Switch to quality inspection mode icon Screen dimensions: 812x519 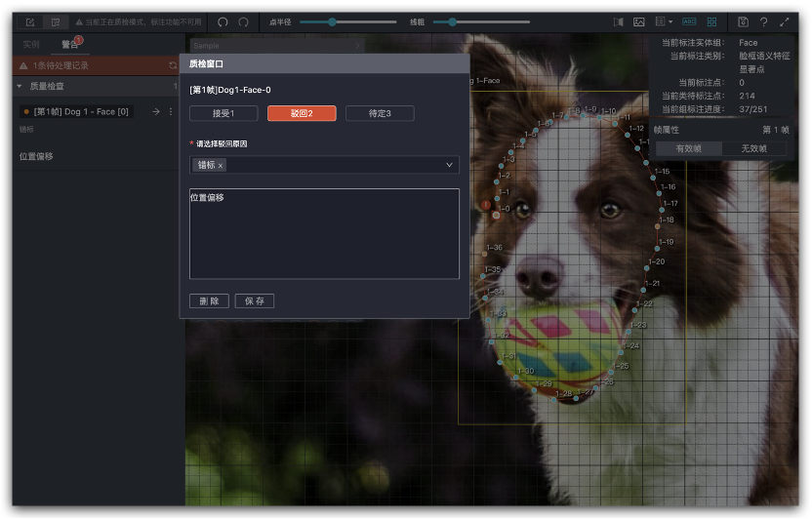coord(56,22)
